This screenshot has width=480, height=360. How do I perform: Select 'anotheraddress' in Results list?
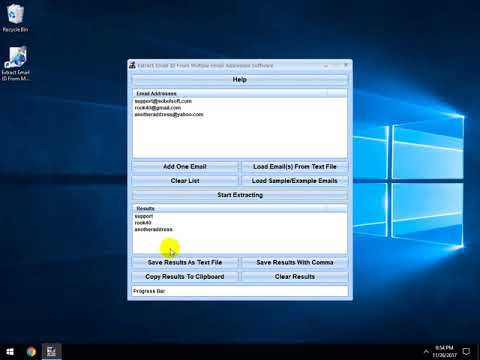pos(153,229)
